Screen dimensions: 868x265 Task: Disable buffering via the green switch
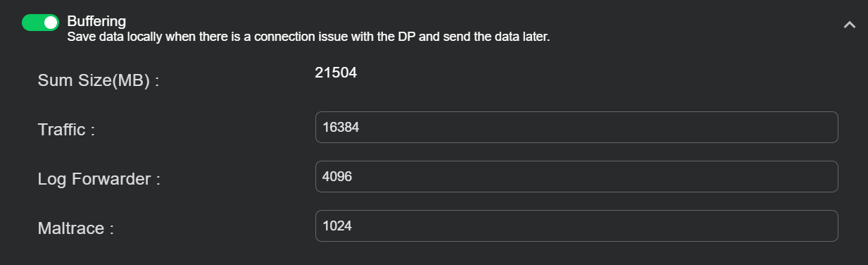pos(40,23)
